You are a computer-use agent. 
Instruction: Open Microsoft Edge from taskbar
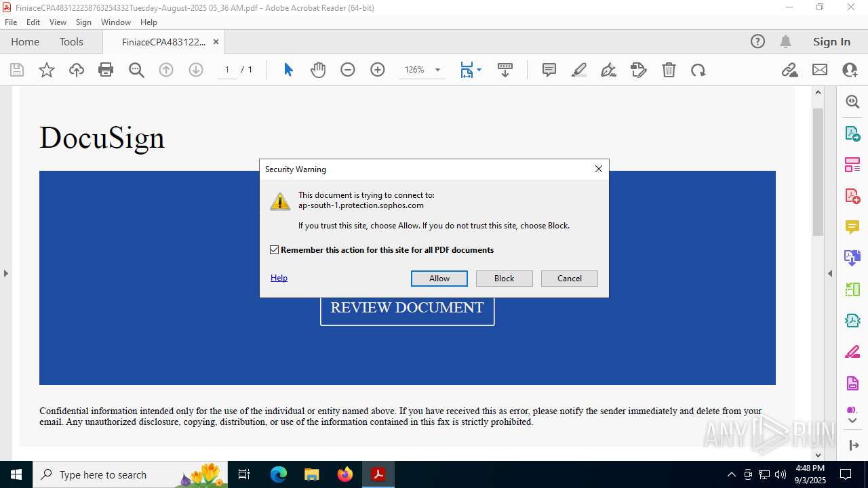(x=279, y=474)
